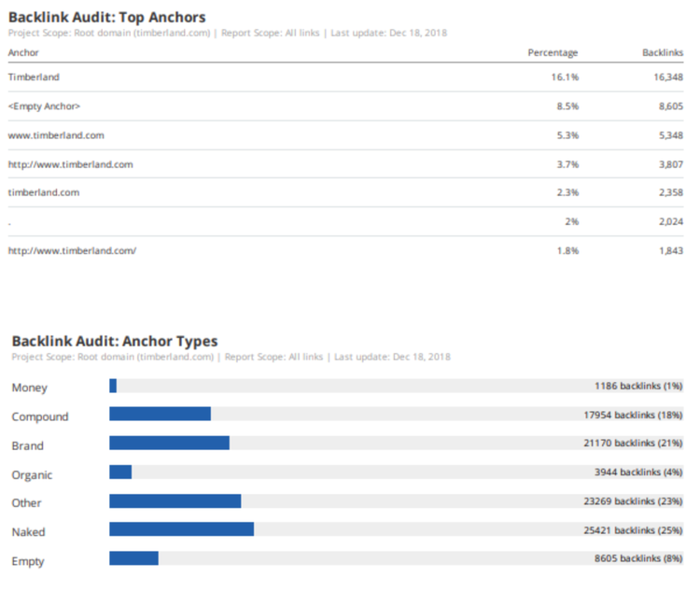Click the blue Brand bar
Screen dimensions: 700x592
pyautogui.click(x=170, y=443)
